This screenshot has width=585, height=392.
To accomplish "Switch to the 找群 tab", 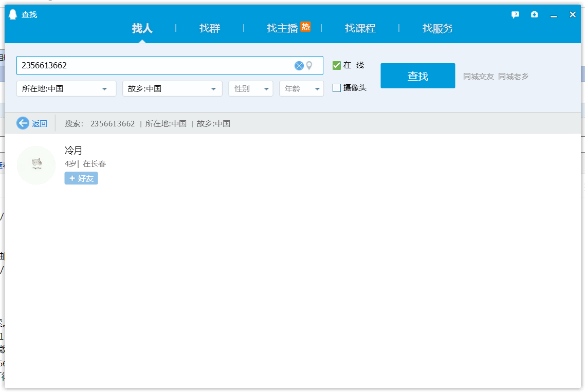I will pos(210,28).
